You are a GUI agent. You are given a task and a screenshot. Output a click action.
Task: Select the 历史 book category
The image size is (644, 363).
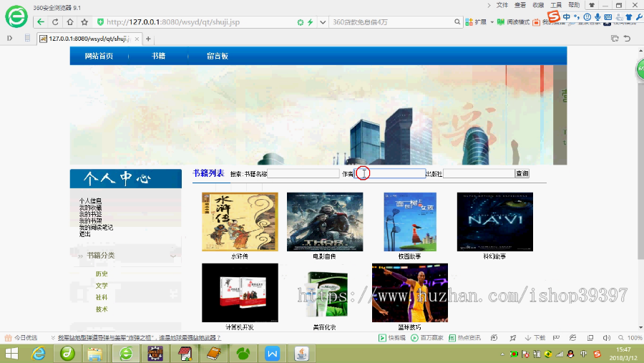click(102, 274)
